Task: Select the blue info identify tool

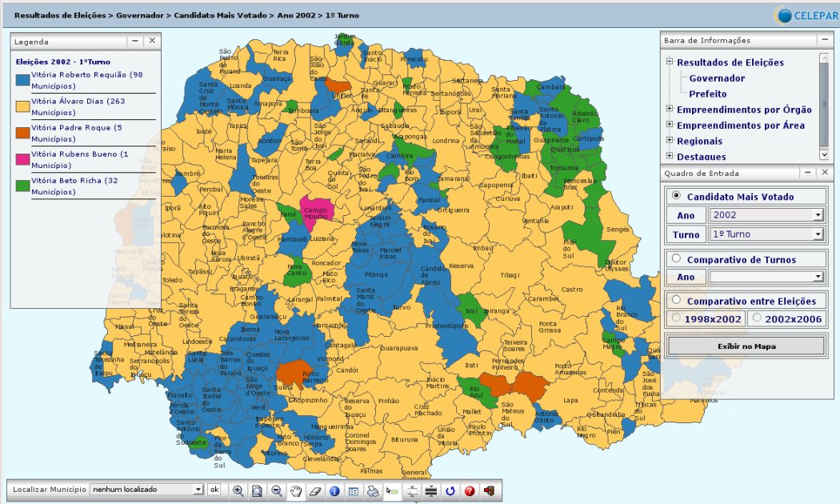Action: coord(334,490)
